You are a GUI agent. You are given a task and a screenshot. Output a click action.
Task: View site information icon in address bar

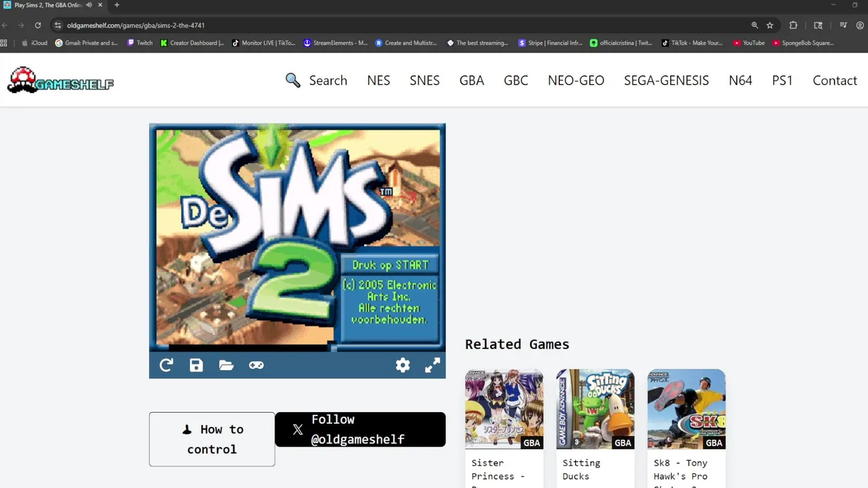click(58, 25)
